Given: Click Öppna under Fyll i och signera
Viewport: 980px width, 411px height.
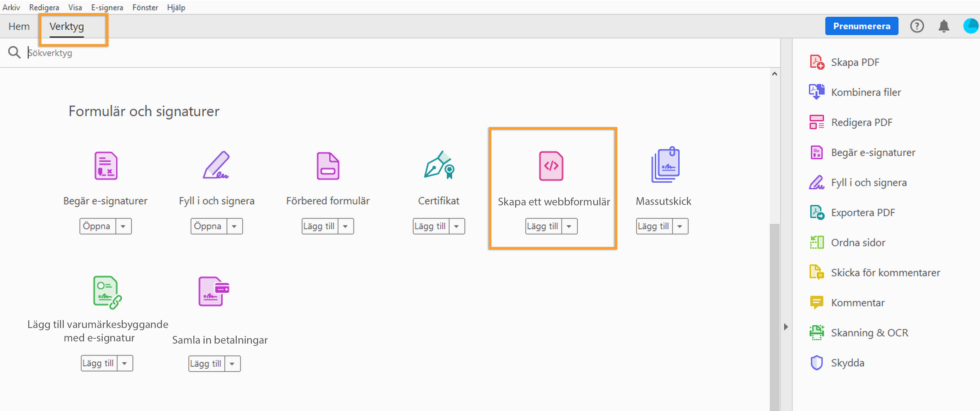Looking at the screenshot, I should tap(208, 226).
